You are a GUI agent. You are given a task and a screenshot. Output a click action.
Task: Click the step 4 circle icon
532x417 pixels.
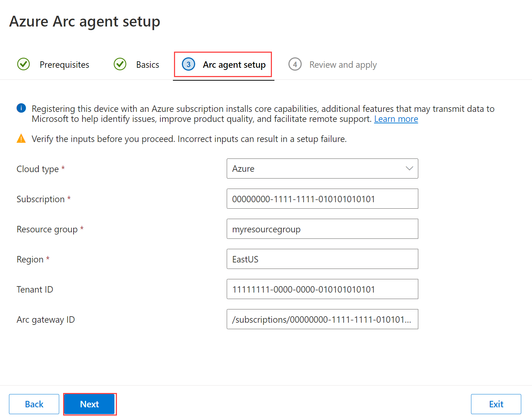[295, 64]
